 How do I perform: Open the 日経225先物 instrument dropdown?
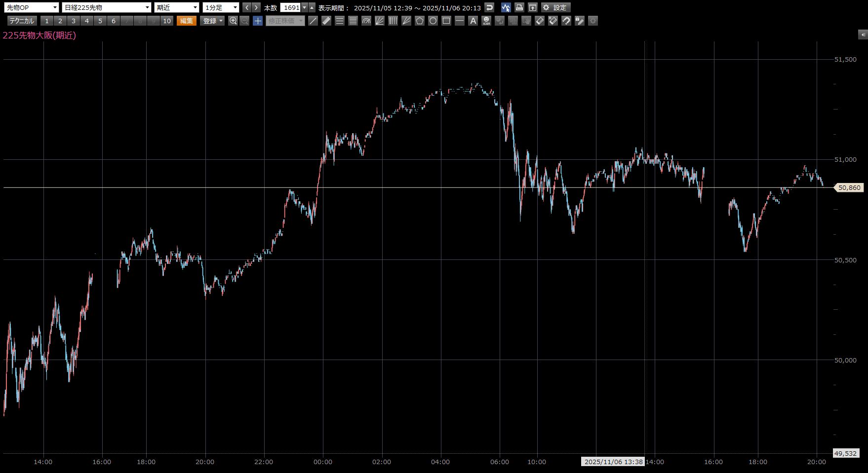[x=107, y=7]
